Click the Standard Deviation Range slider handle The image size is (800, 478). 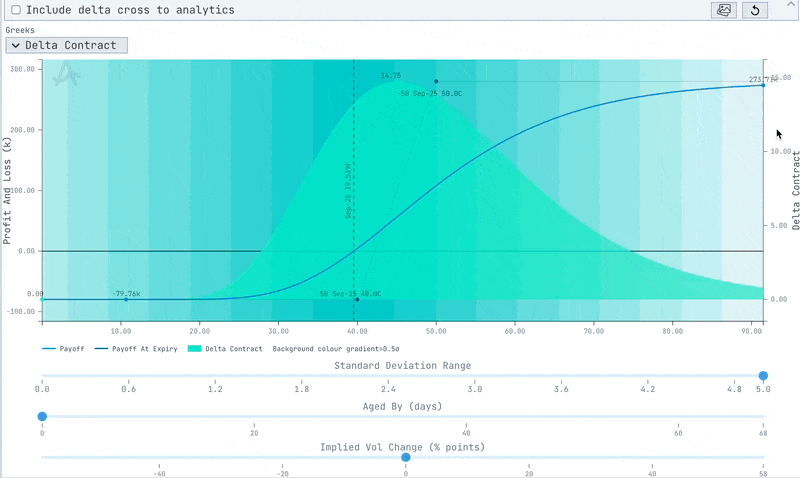[763, 376]
